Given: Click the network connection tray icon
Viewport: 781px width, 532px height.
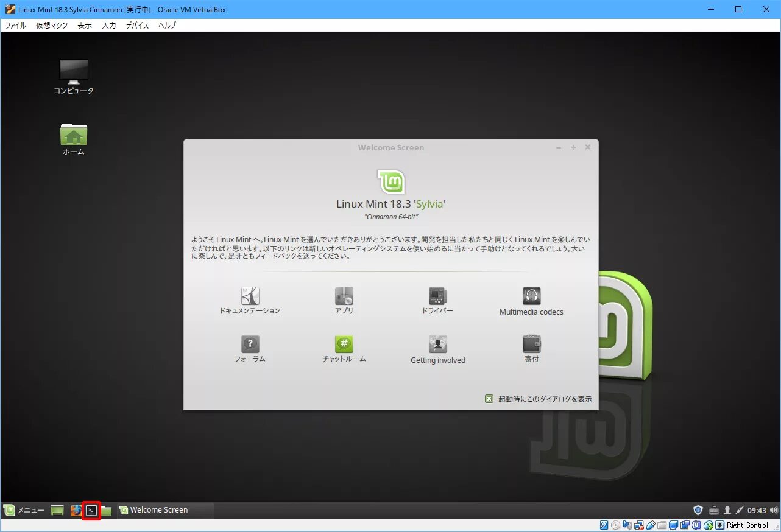Looking at the screenshot, I should [740, 510].
